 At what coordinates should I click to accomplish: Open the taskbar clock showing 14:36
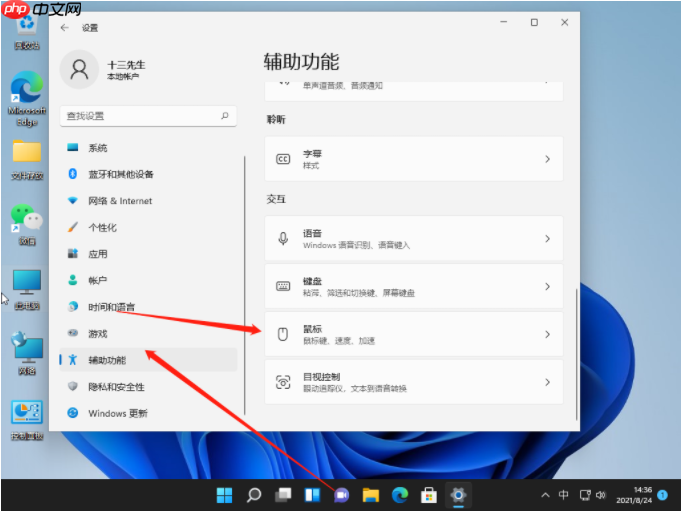634,495
